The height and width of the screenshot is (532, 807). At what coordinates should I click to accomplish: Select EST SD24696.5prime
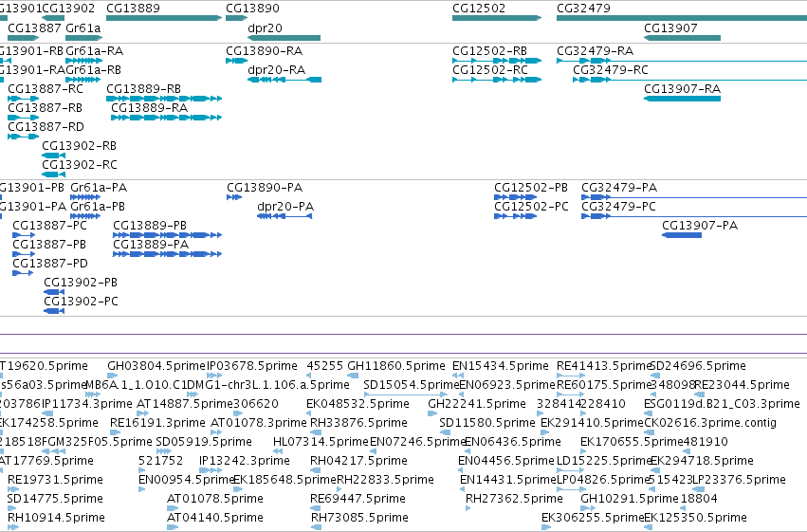pyautogui.click(x=698, y=366)
